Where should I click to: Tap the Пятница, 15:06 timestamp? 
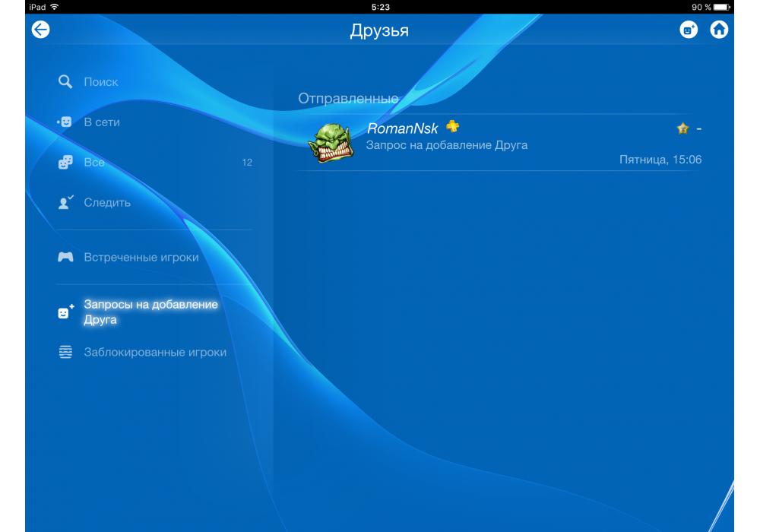click(660, 160)
